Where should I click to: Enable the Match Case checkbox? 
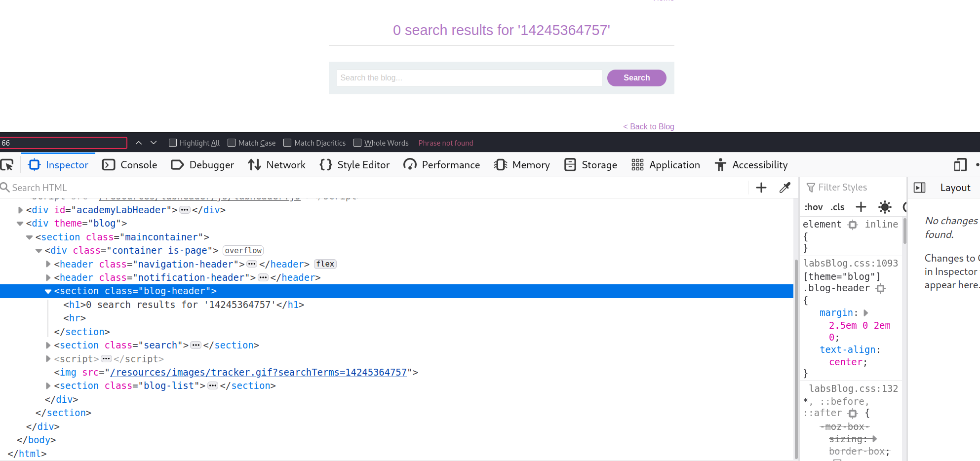click(x=232, y=143)
